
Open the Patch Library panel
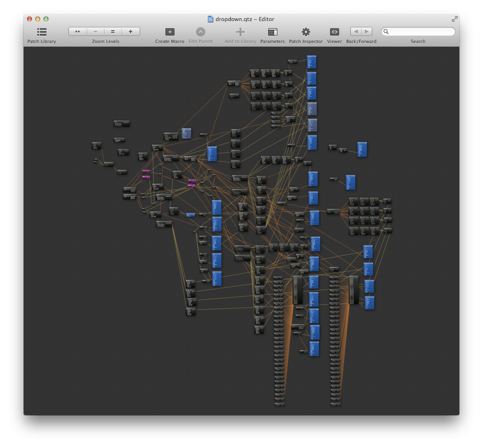tap(41, 32)
